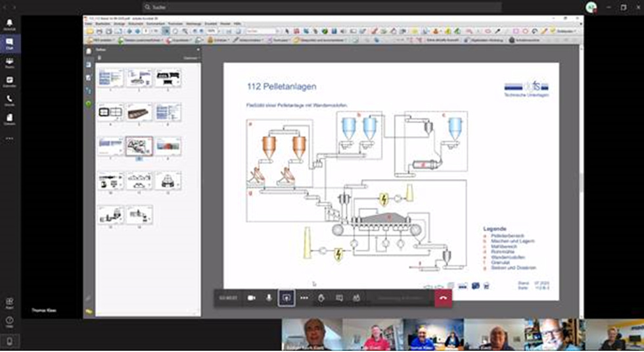
Task: Toggle the camera in meeting controls
Action: [x=251, y=297]
